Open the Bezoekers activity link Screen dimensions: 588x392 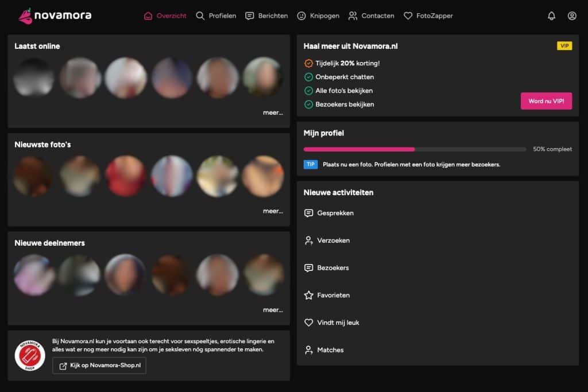pos(327,267)
